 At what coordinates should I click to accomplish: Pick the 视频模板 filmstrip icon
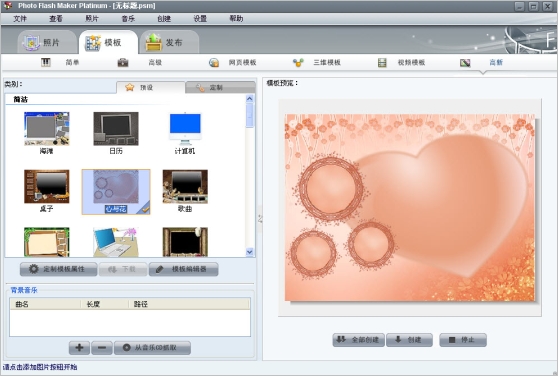point(382,63)
